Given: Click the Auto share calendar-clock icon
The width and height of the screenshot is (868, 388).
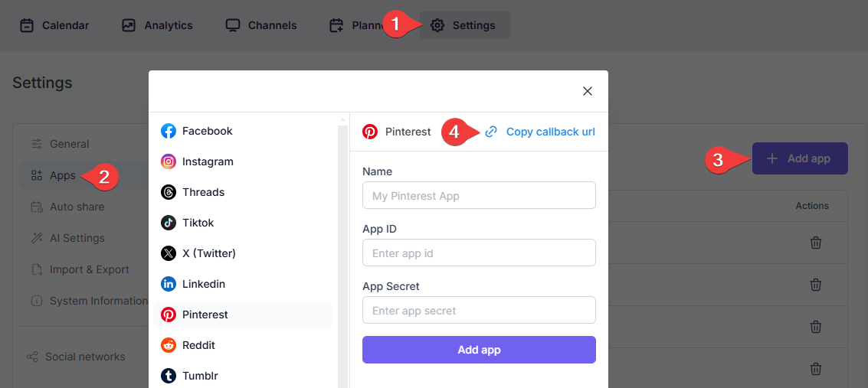Looking at the screenshot, I should (x=37, y=207).
